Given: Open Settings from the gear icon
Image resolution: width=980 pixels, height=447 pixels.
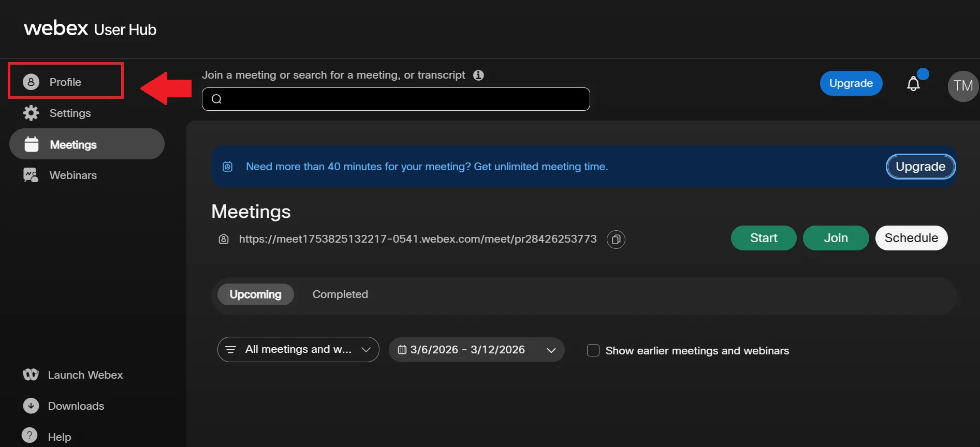Looking at the screenshot, I should tap(31, 113).
